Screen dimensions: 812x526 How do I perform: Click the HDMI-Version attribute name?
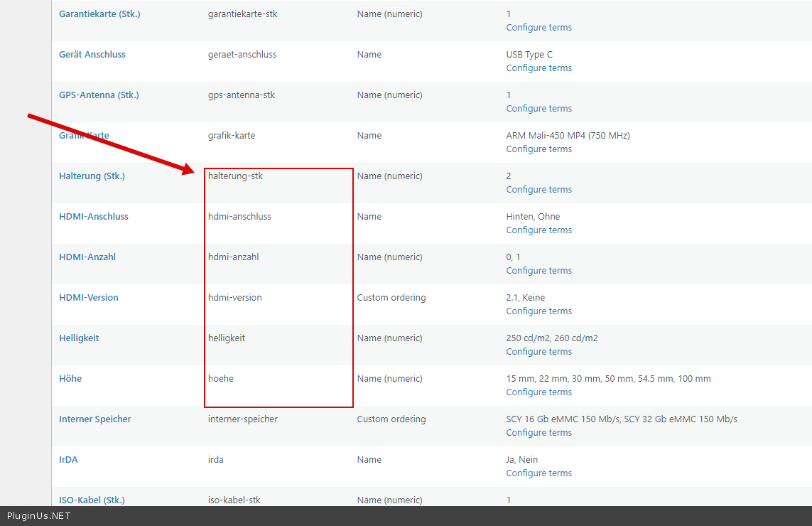pyautogui.click(x=89, y=298)
